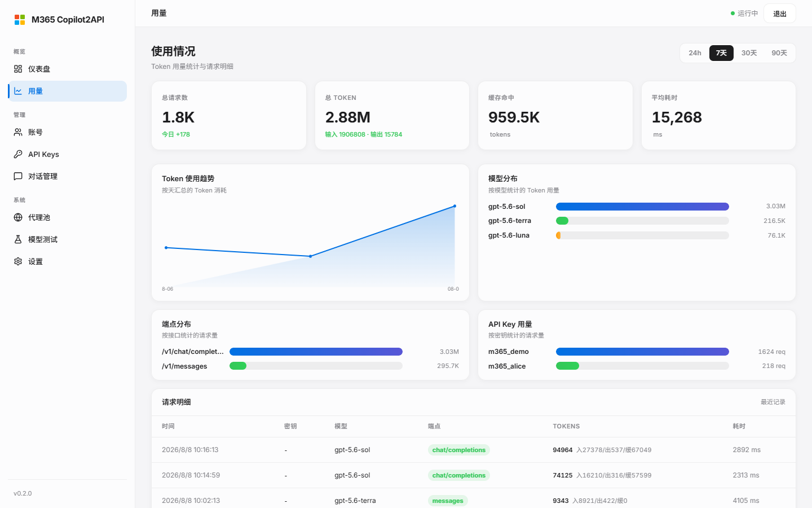This screenshot has height=508, width=812.
Task: Click the gpt-5.6-sol blue usage bar
Action: click(642, 207)
